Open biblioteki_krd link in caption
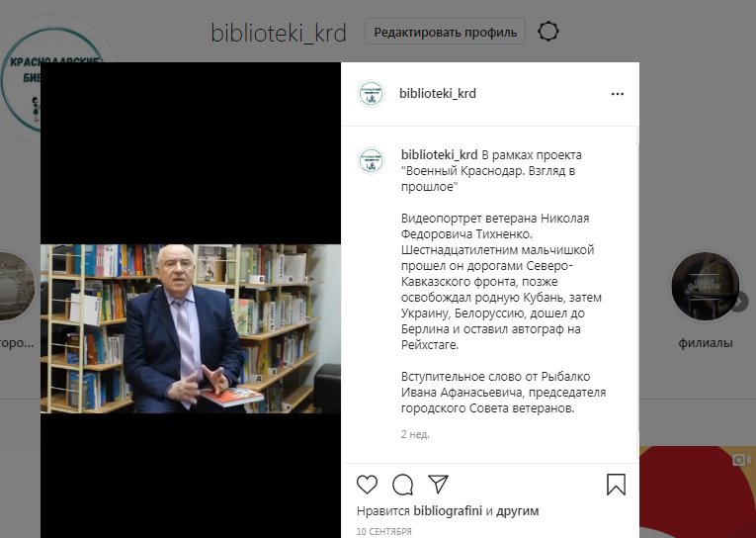Image resolution: width=756 pixels, height=538 pixels. pos(439,155)
